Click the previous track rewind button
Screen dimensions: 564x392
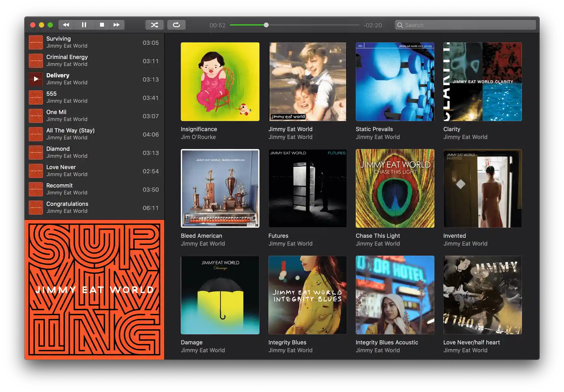66,25
